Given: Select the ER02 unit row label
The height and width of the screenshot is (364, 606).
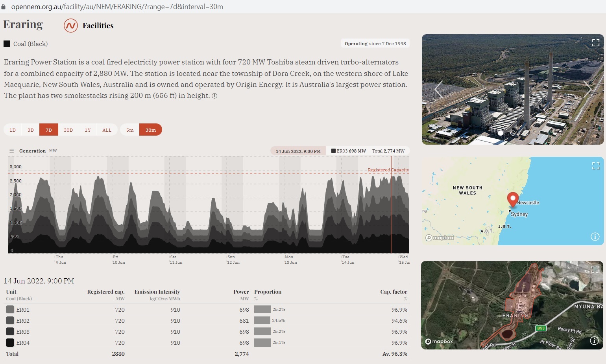Looking at the screenshot, I should click(23, 321).
